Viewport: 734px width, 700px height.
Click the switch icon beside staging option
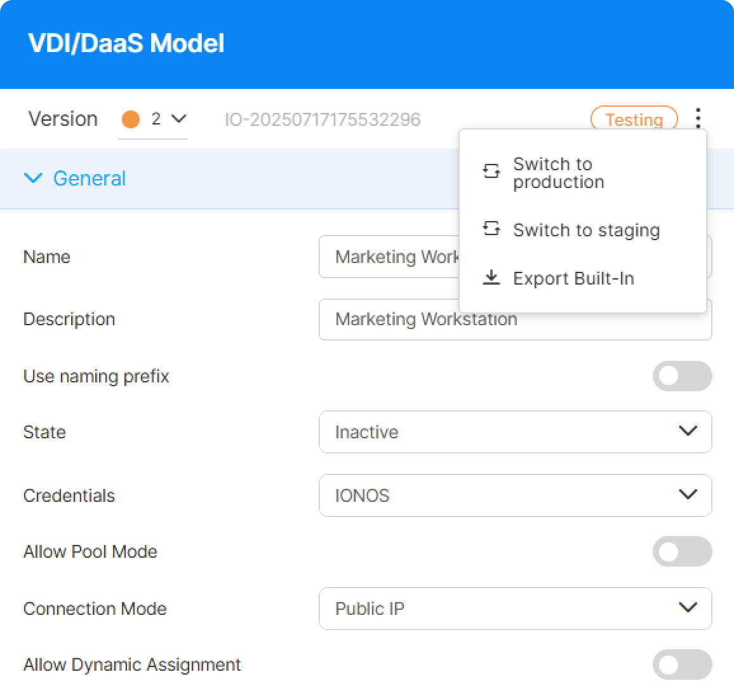491,229
